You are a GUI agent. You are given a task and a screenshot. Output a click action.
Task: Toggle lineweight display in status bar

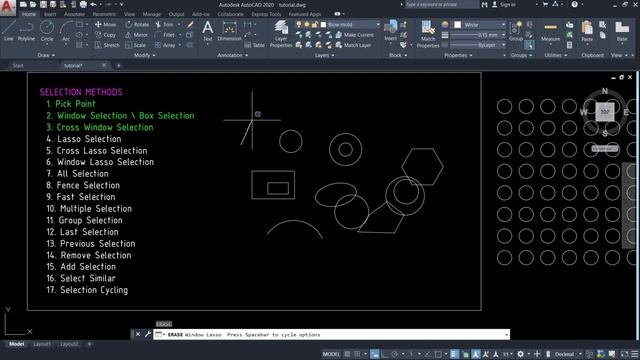[x=454, y=354]
